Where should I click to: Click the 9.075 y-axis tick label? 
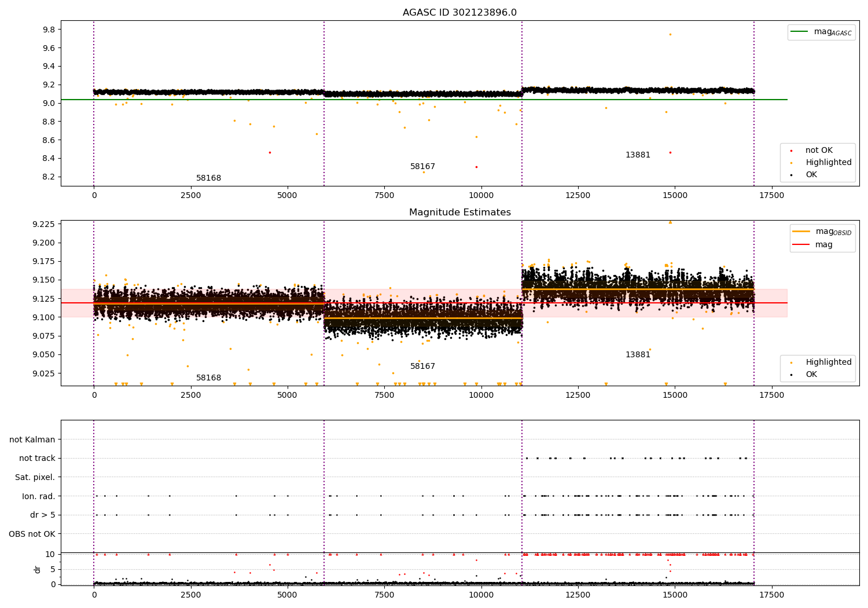click(x=43, y=336)
